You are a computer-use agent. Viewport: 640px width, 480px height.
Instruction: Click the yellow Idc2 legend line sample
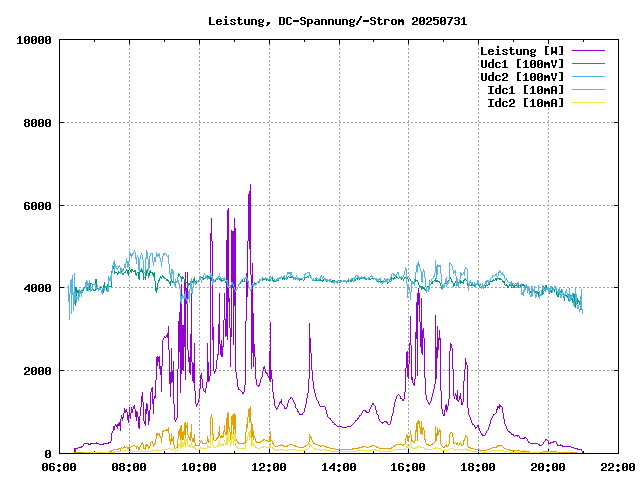[589, 103]
